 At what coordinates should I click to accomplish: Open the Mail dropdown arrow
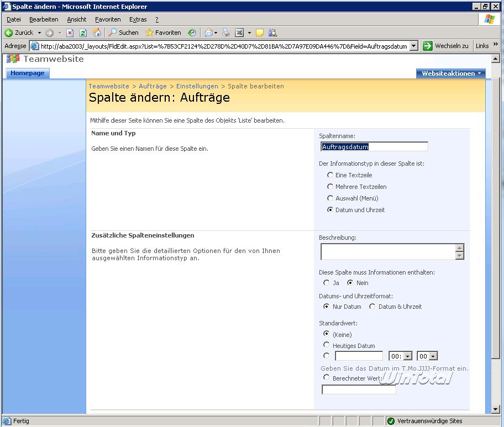click(x=216, y=33)
